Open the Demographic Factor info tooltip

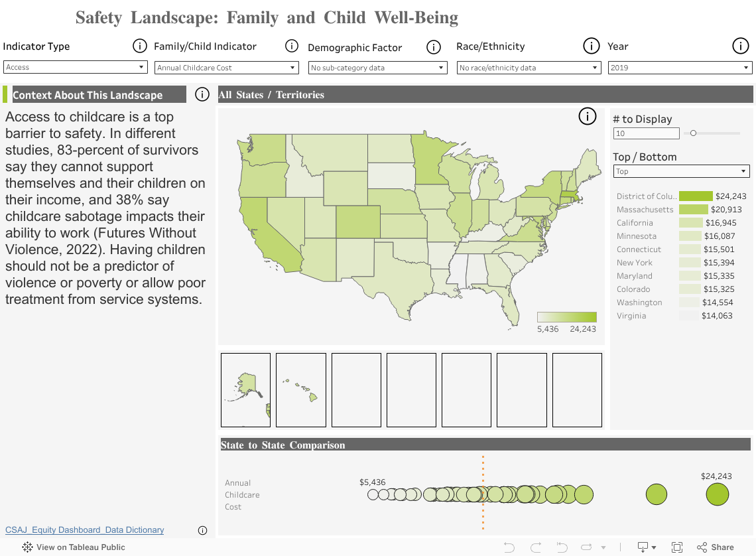[x=434, y=47]
